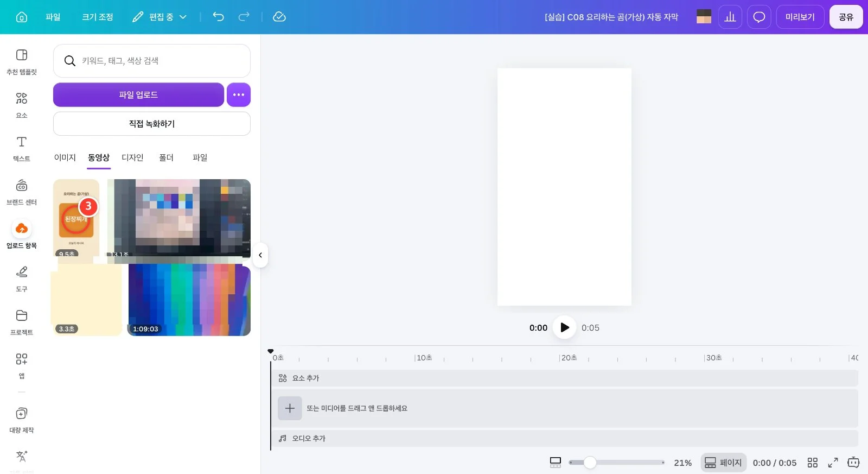
Task: Focus the keyword search field
Action: (x=152, y=61)
